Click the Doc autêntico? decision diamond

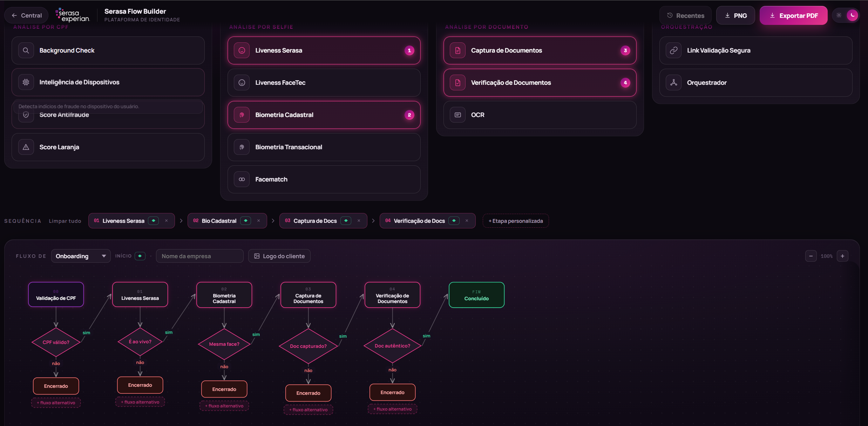pos(393,346)
